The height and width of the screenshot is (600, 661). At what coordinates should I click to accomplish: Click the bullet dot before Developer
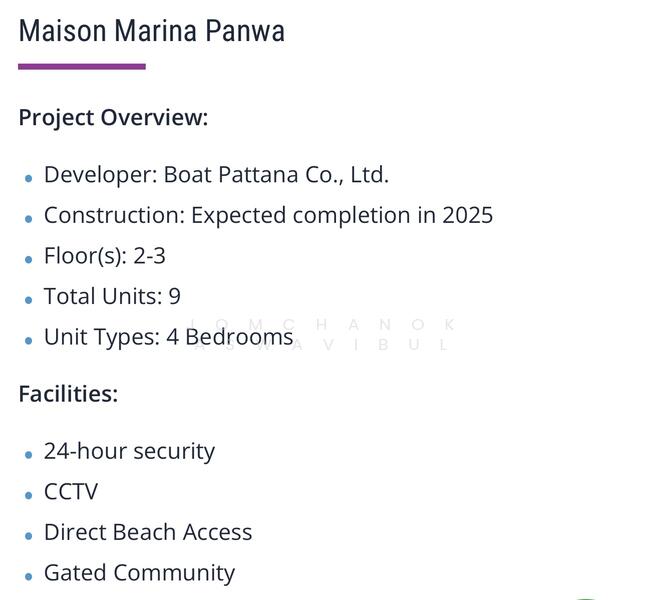point(29,178)
